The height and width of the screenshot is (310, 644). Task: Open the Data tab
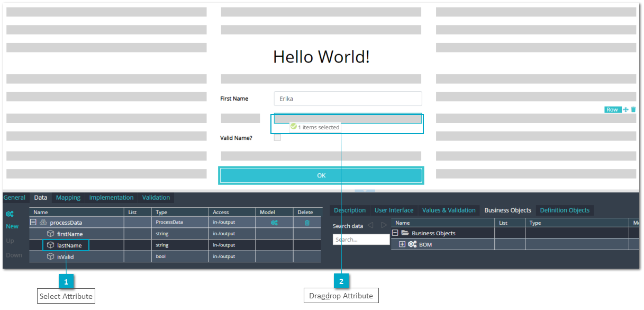coord(41,198)
